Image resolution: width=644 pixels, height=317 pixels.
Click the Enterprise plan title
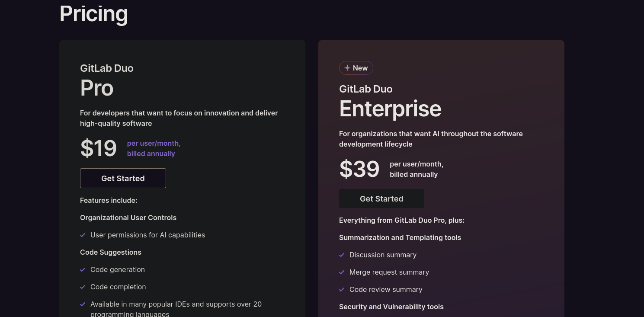(x=390, y=109)
